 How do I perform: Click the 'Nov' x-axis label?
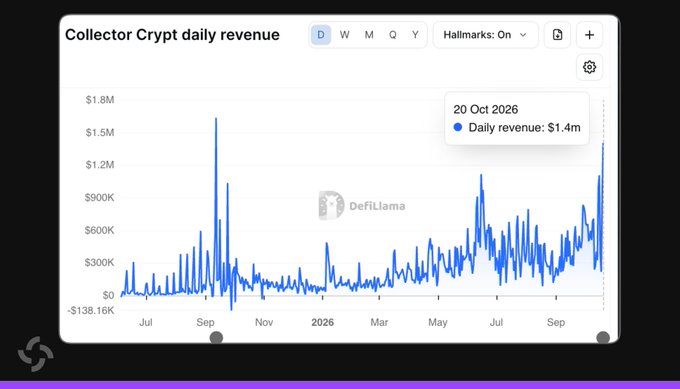[264, 322]
